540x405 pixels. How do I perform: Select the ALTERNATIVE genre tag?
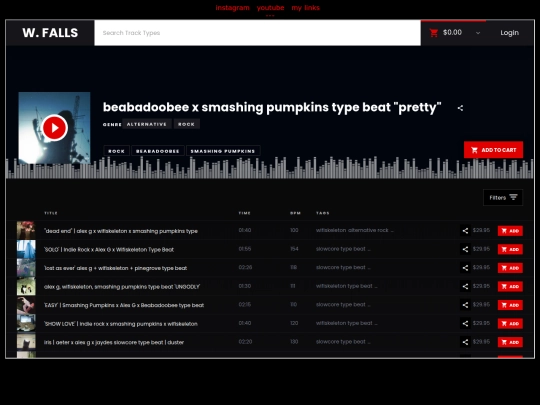147,124
